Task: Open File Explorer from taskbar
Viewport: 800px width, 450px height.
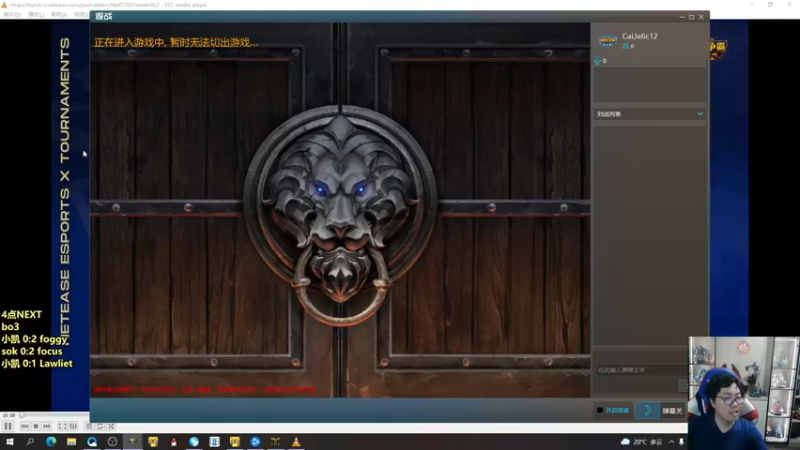Action: click(71, 442)
